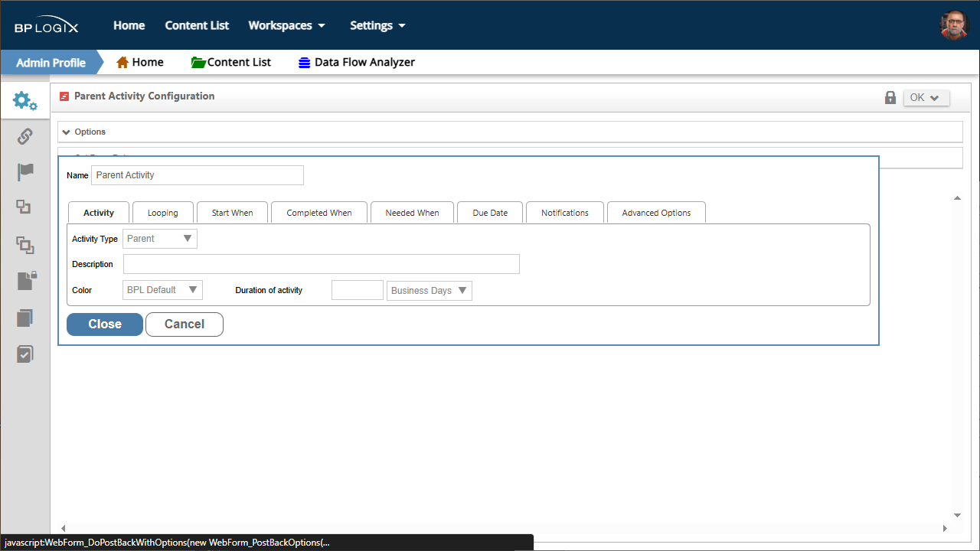Open Content List link in profile bar

click(x=239, y=62)
